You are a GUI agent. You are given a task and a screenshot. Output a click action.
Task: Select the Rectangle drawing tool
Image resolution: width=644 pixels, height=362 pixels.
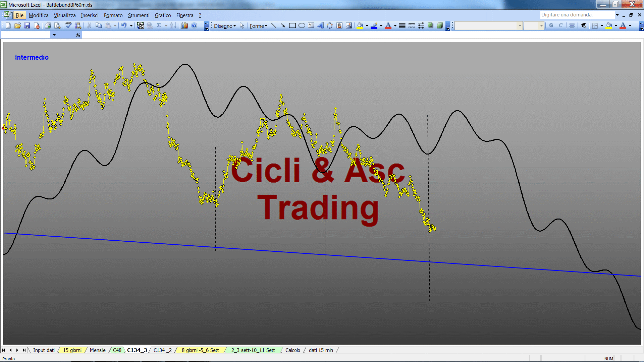point(292,25)
